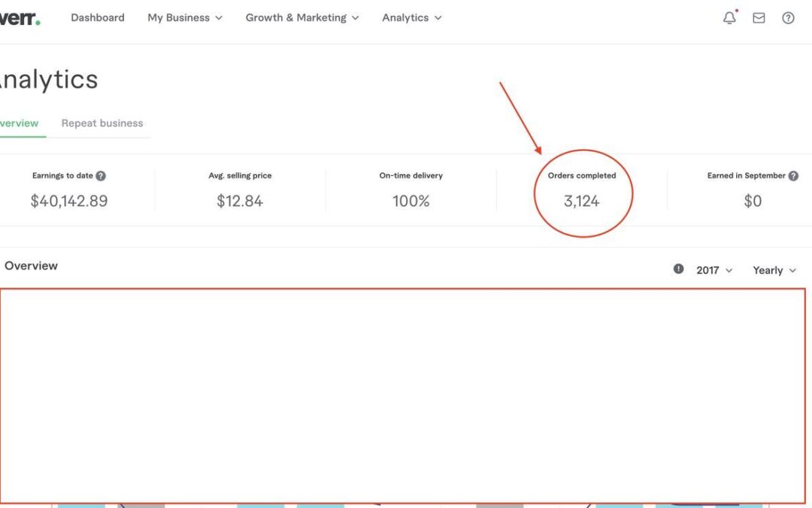The width and height of the screenshot is (812, 508).
Task: Click the Fiverr logo
Action: point(19,18)
